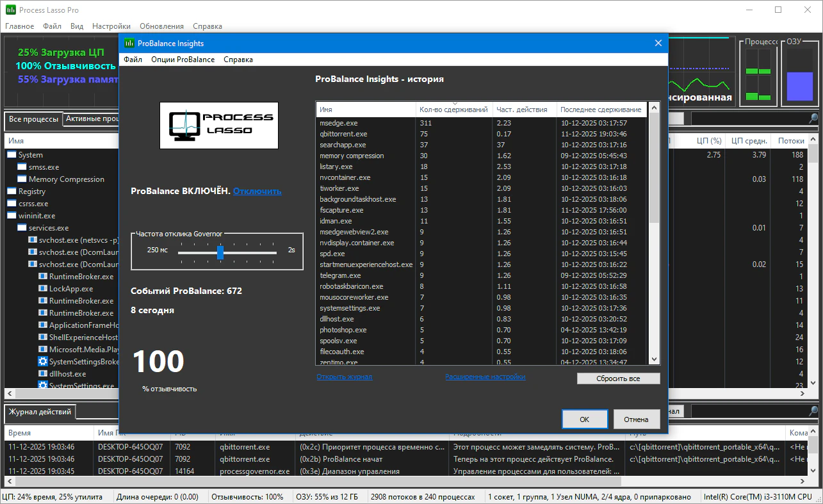Open the Расширенные настройки link

coord(485,377)
